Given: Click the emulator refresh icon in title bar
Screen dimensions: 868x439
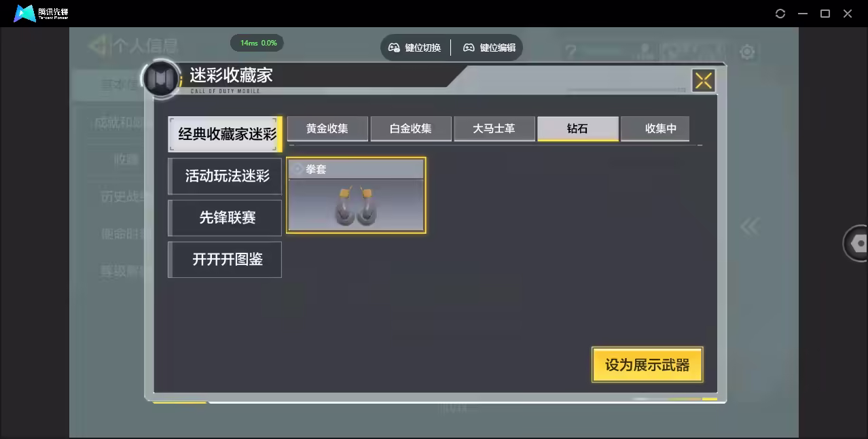Looking at the screenshot, I should click(780, 14).
